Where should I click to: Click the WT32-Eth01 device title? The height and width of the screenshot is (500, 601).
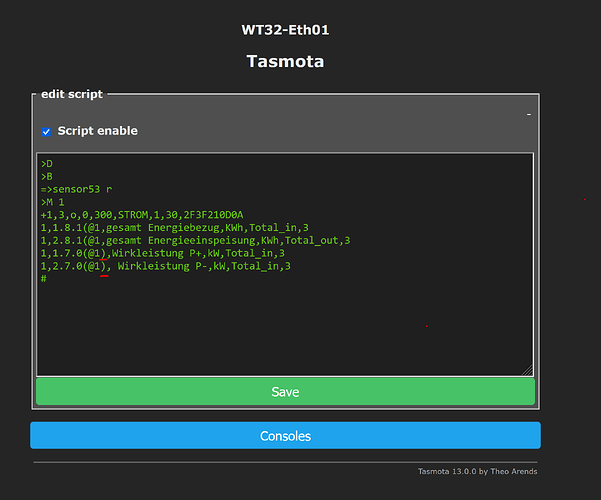pyautogui.click(x=285, y=30)
